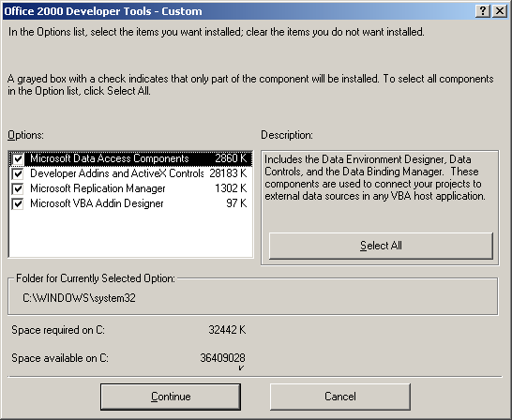Click the Space required on C: label
512x420 pixels.
58,330
